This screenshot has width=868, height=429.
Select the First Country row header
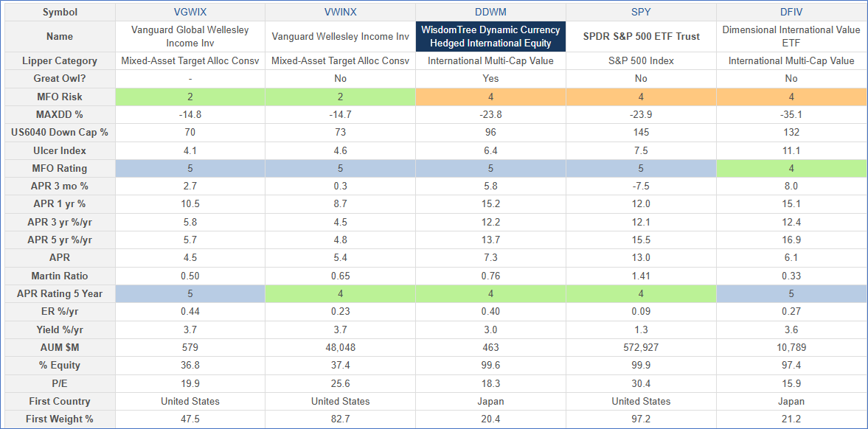[60, 402]
